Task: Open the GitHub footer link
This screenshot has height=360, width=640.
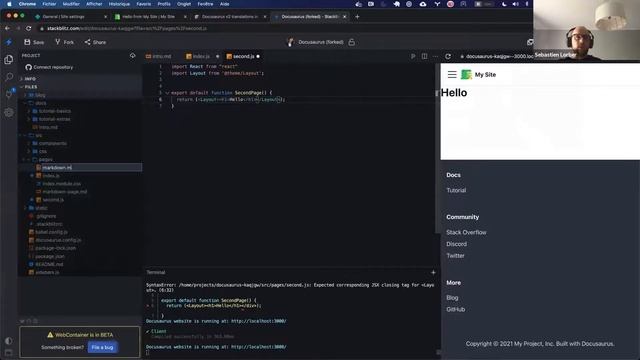Action: pos(456,309)
